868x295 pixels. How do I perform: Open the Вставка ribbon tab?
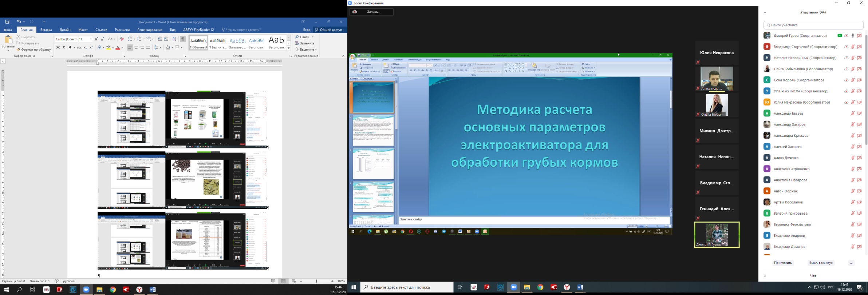(x=46, y=30)
